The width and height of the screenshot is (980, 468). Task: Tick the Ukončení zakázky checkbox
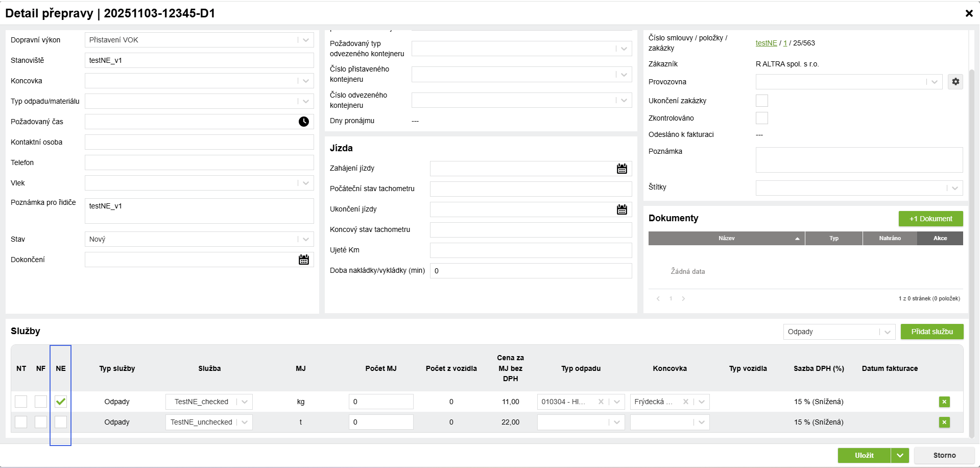[761, 101]
